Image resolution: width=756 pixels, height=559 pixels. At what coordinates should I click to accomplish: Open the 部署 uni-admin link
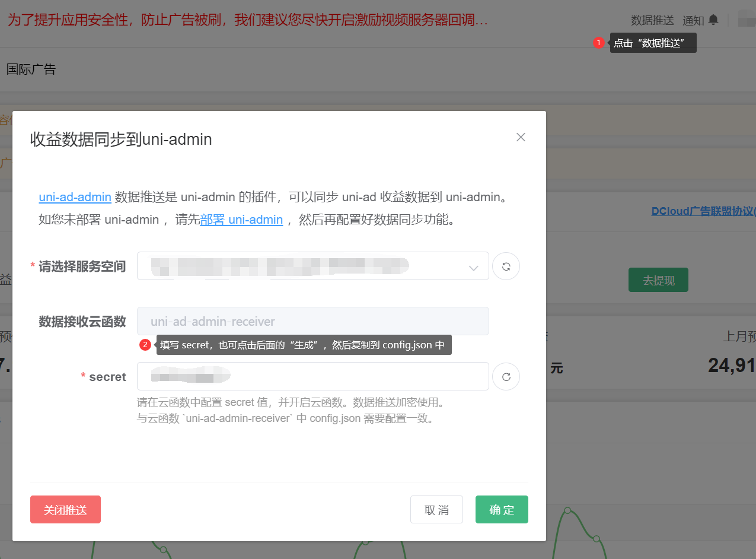pos(241,220)
